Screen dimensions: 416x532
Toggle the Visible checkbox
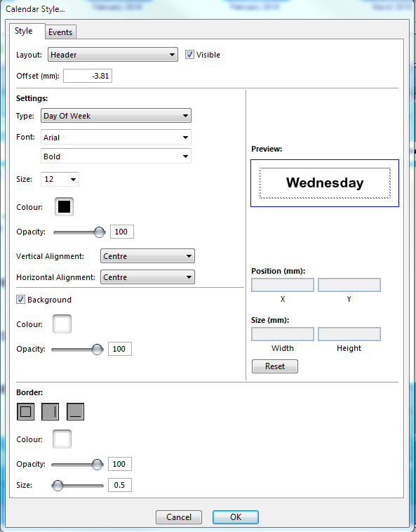tap(189, 54)
